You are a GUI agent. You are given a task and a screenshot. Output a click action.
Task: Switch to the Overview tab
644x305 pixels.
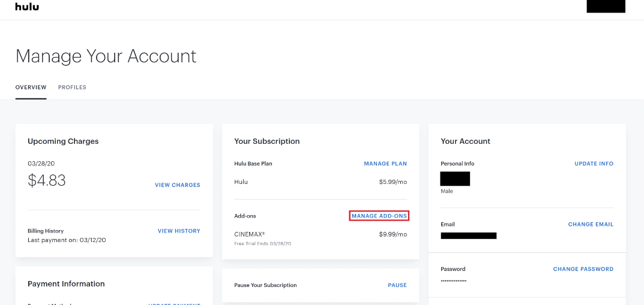click(x=31, y=87)
